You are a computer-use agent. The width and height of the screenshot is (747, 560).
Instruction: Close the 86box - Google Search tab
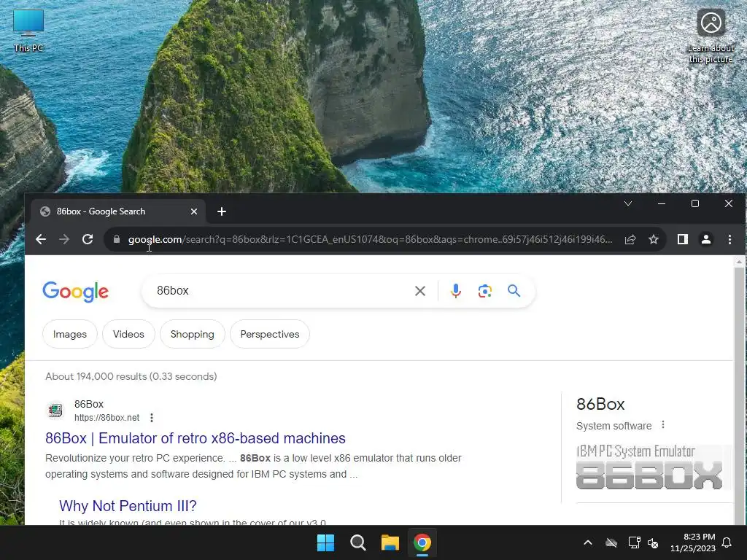pyautogui.click(x=194, y=211)
